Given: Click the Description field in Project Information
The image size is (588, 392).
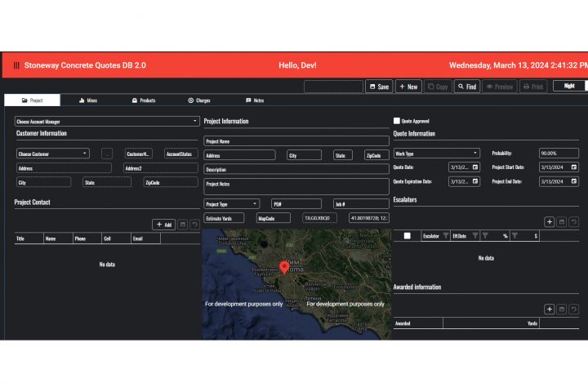Looking at the screenshot, I should pyautogui.click(x=296, y=170).
